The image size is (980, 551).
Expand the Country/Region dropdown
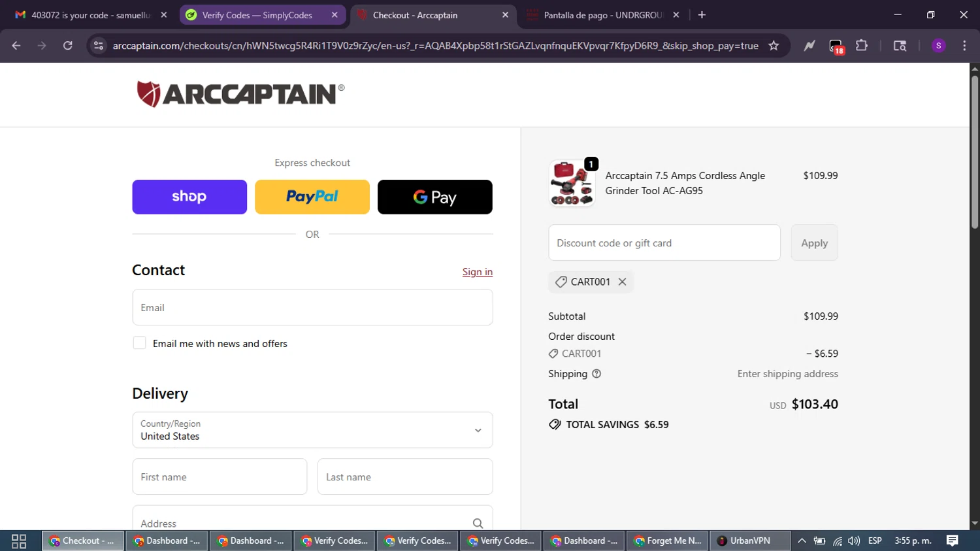(312, 430)
